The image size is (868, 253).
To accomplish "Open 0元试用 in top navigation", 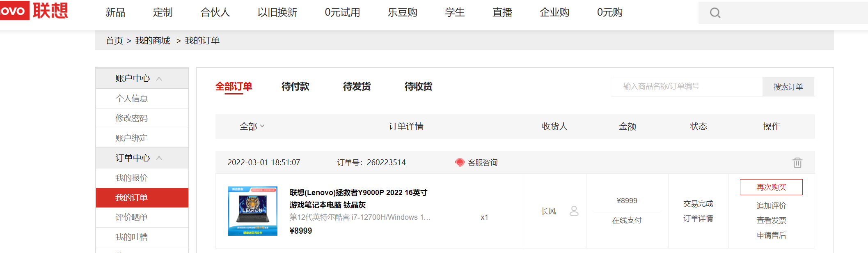I will [342, 13].
